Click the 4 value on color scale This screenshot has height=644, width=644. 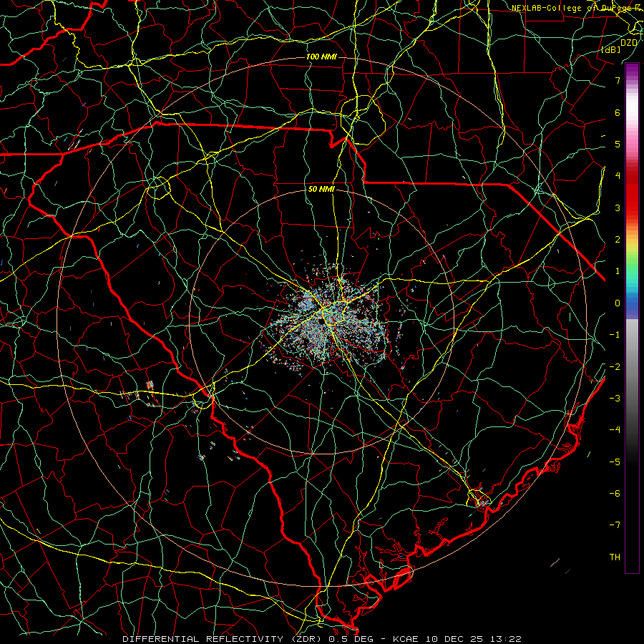coord(618,176)
